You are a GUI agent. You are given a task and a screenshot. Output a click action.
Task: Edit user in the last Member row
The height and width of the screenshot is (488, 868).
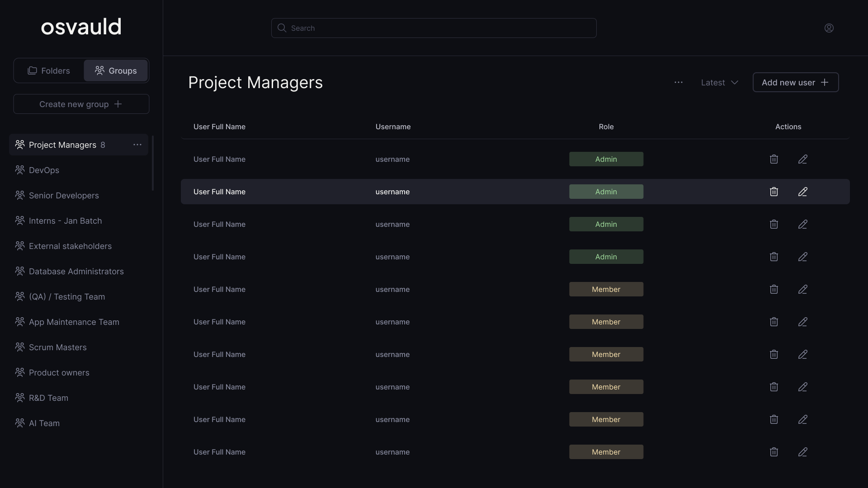click(x=802, y=452)
